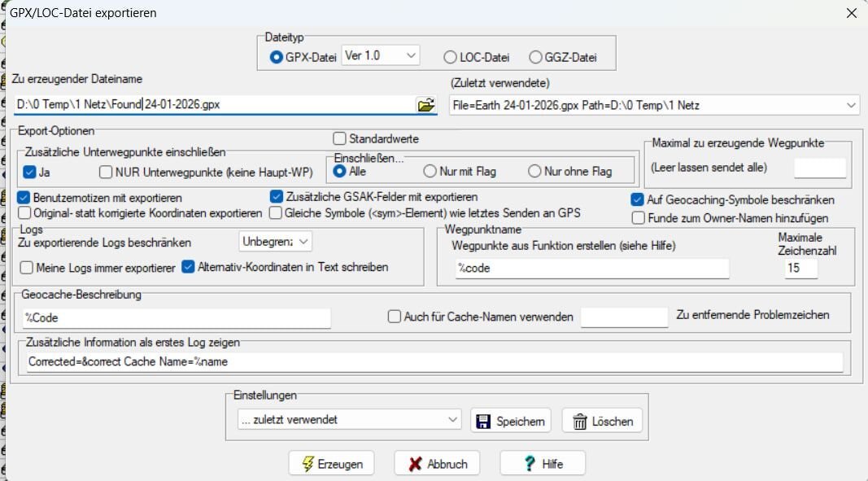This screenshot has height=481, width=868.
Task: Select Nur mit Flag radio option
Action: click(430, 172)
